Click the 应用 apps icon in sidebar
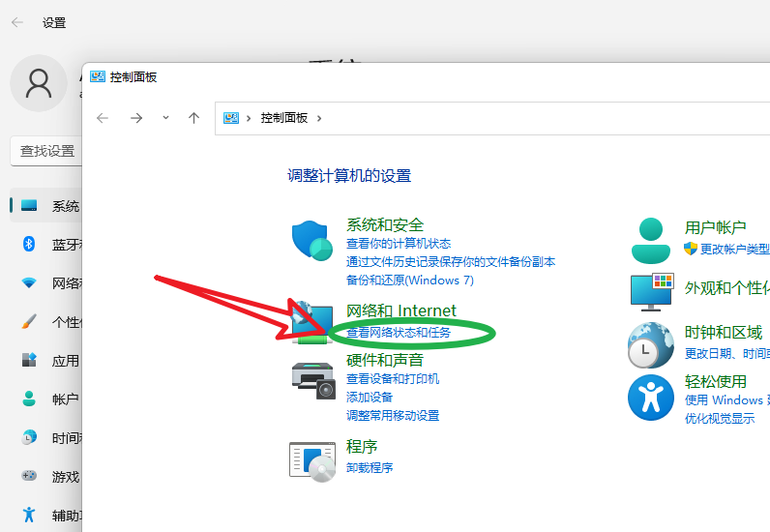 pyautogui.click(x=29, y=360)
